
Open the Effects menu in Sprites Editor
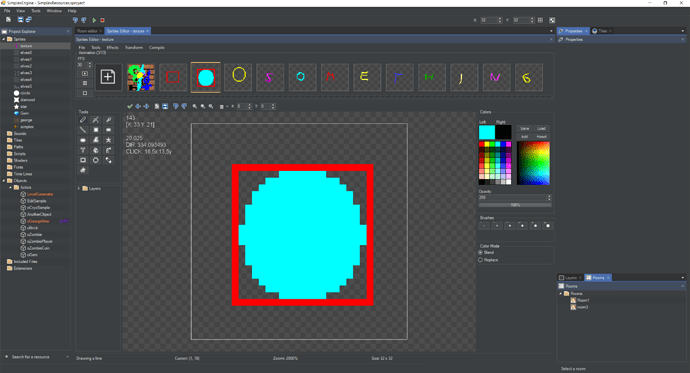[x=112, y=48]
